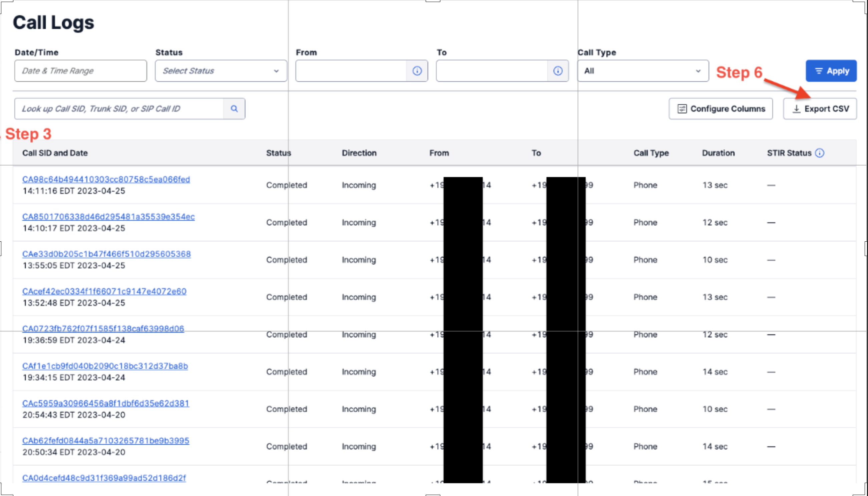Image resolution: width=868 pixels, height=496 pixels.
Task: Click STIR Status info icon
Action: point(820,153)
